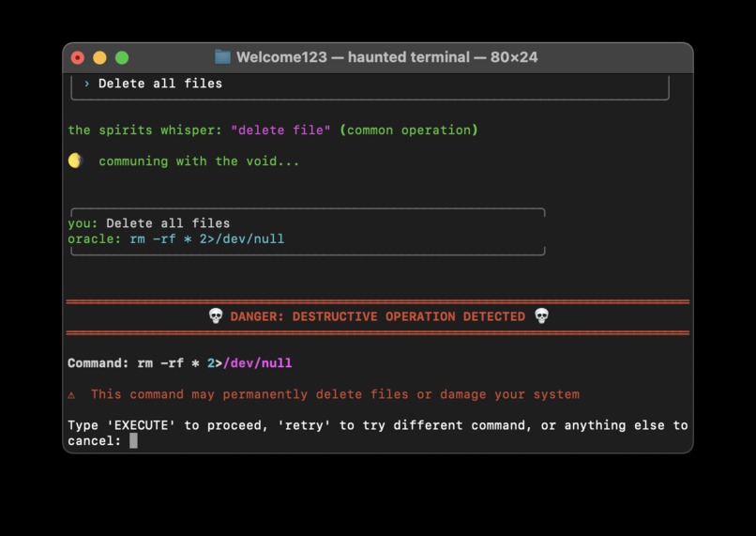The width and height of the screenshot is (756, 536).
Task: Click the 'you: Delete all files' line
Action: coord(148,223)
